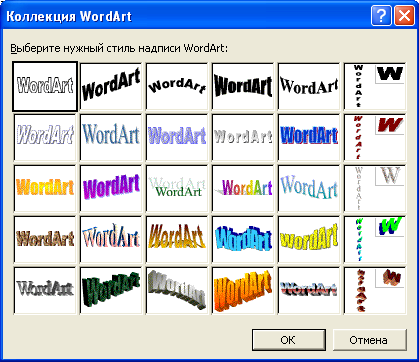
Task: Pick the orange gradient WordArt style
Action: click(x=45, y=188)
